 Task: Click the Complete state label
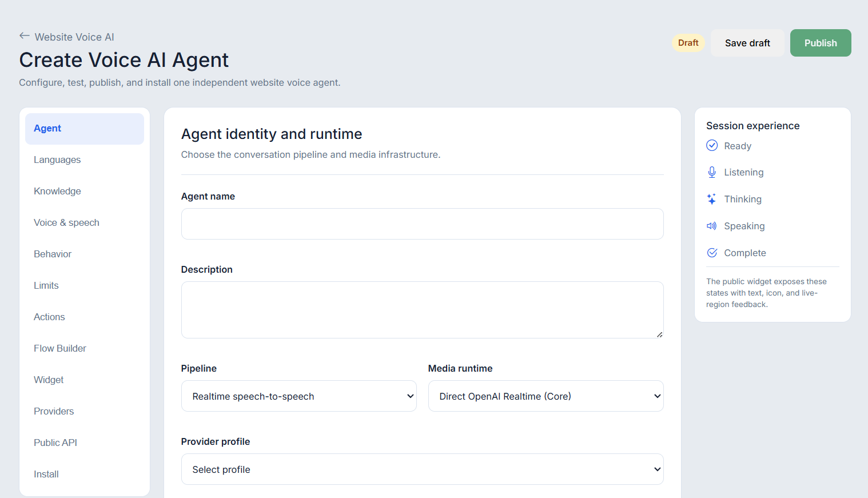[x=745, y=253]
